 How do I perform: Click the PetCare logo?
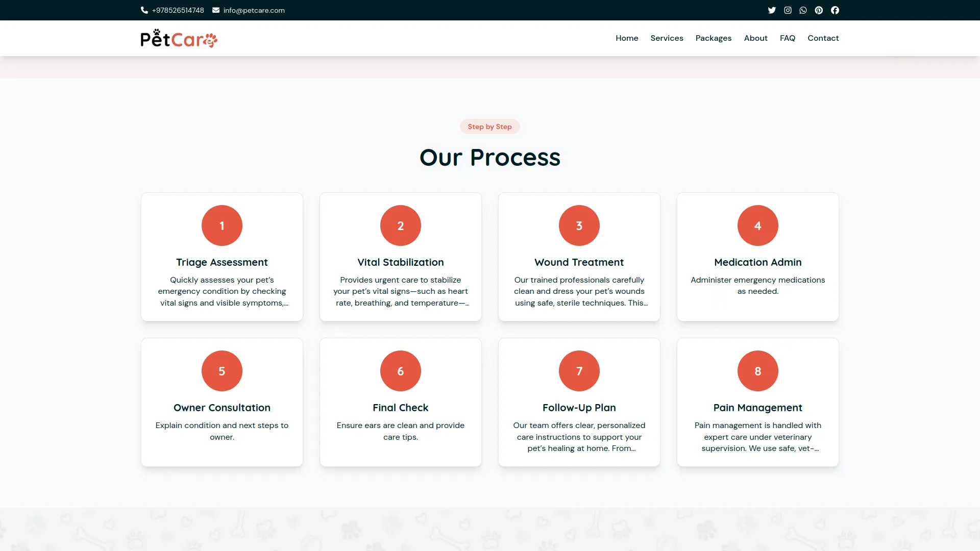[179, 38]
